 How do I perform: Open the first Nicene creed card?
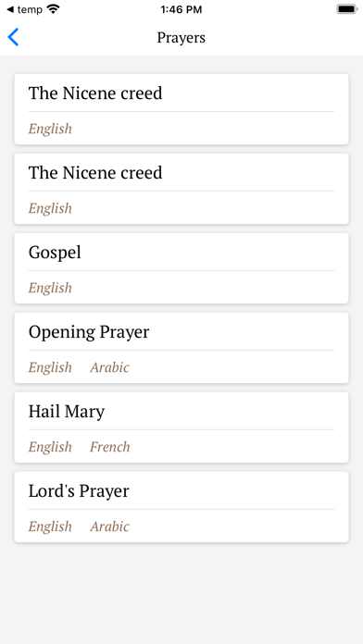181,109
